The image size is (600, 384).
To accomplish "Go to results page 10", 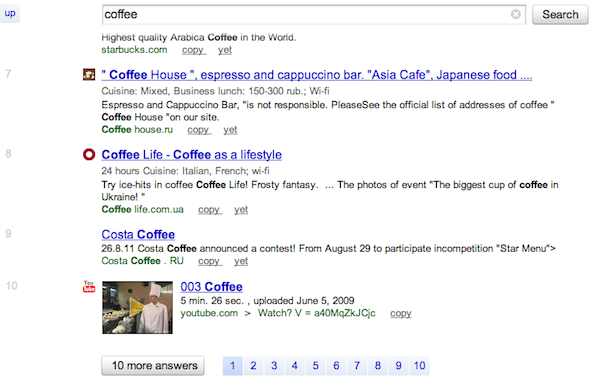I will coord(419,366).
